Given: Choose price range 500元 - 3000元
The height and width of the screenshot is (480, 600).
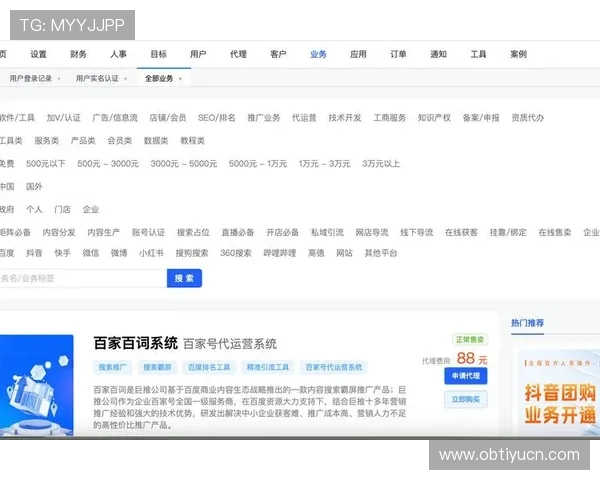Looking at the screenshot, I should point(108,164).
